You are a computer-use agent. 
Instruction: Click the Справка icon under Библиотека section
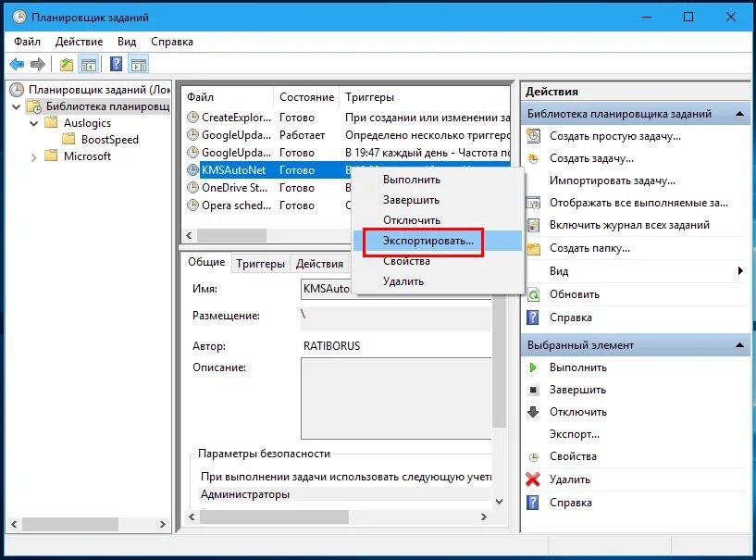(533, 317)
